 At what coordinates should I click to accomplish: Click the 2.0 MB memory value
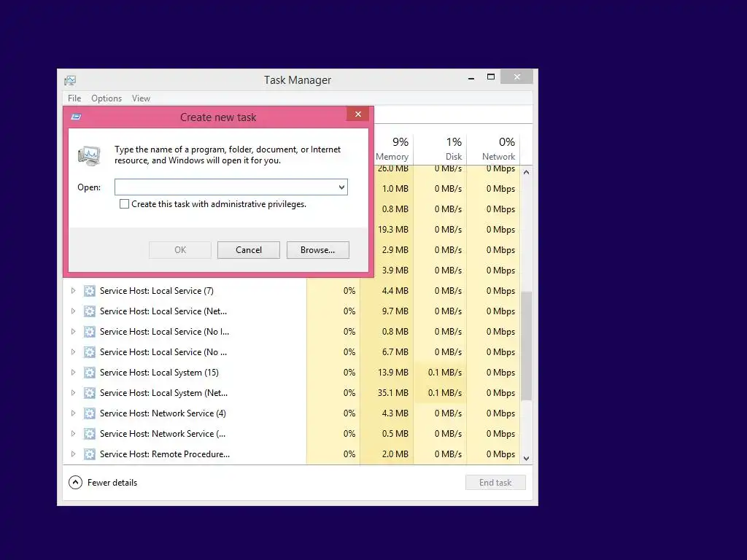395,454
